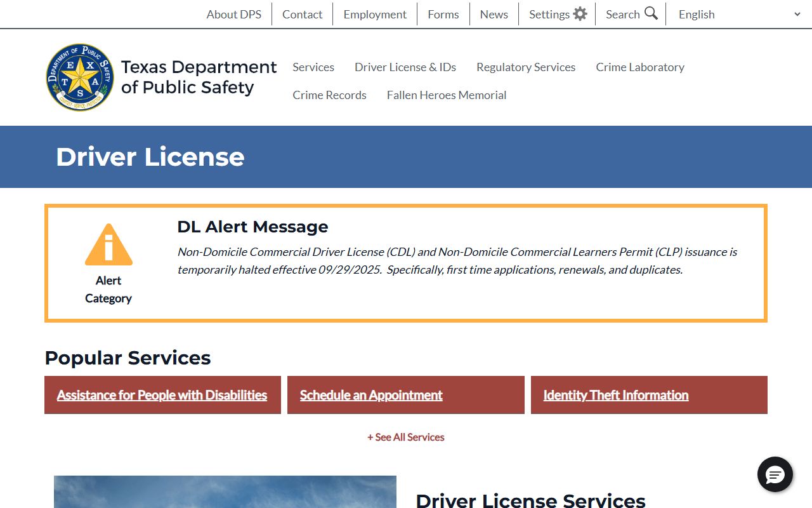The height and width of the screenshot is (508, 812).
Task: Go to the Contact page
Action: (303, 14)
